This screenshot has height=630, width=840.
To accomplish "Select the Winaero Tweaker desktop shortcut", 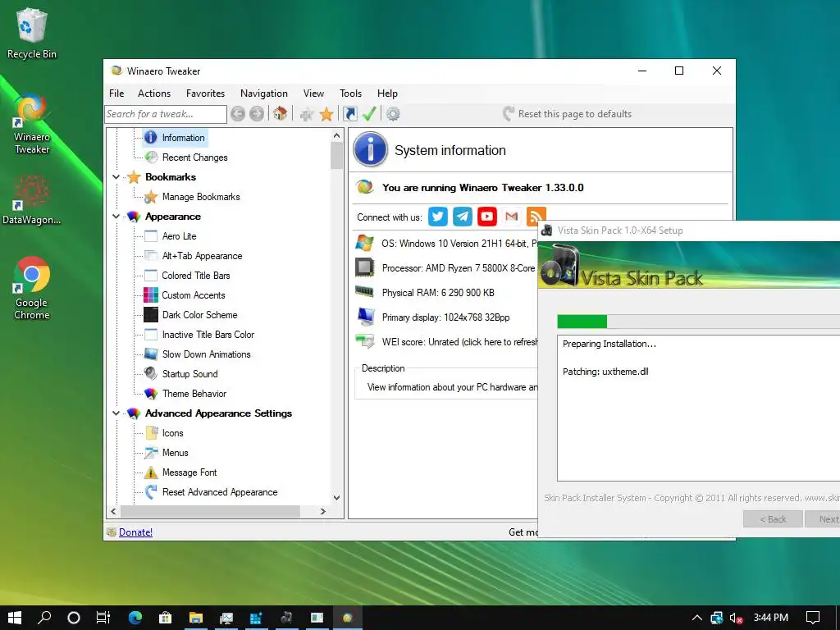I will click(x=32, y=123).
